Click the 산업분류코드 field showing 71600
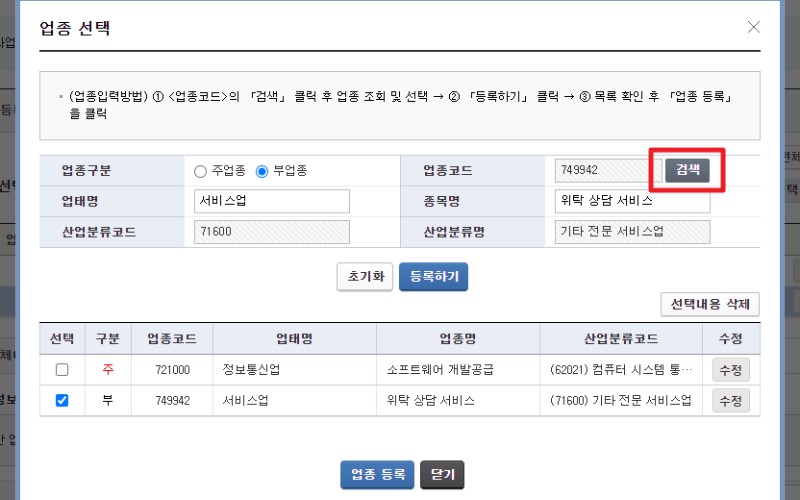Viewport: 800px width, 500px height. (x=272, y=232)
